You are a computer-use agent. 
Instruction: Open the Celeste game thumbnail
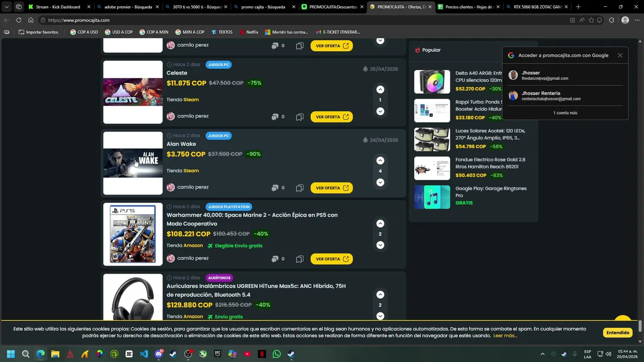(x=133, y=92)
